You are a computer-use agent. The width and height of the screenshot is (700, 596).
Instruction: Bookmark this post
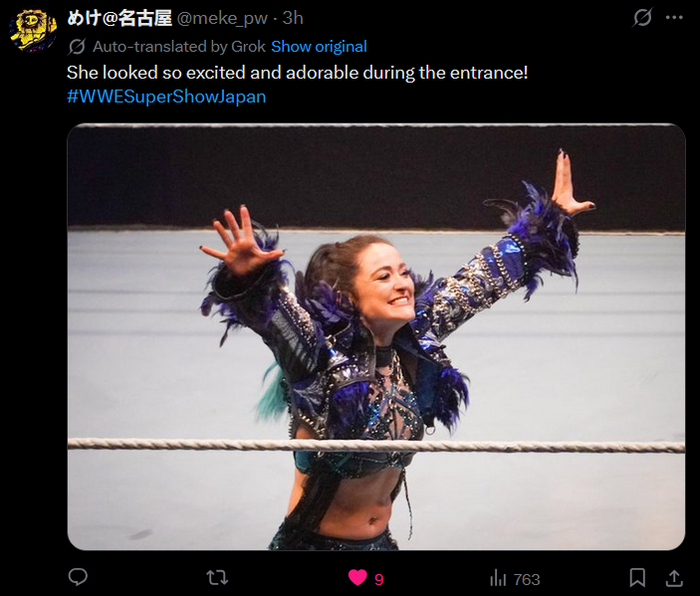click(637, 578)
